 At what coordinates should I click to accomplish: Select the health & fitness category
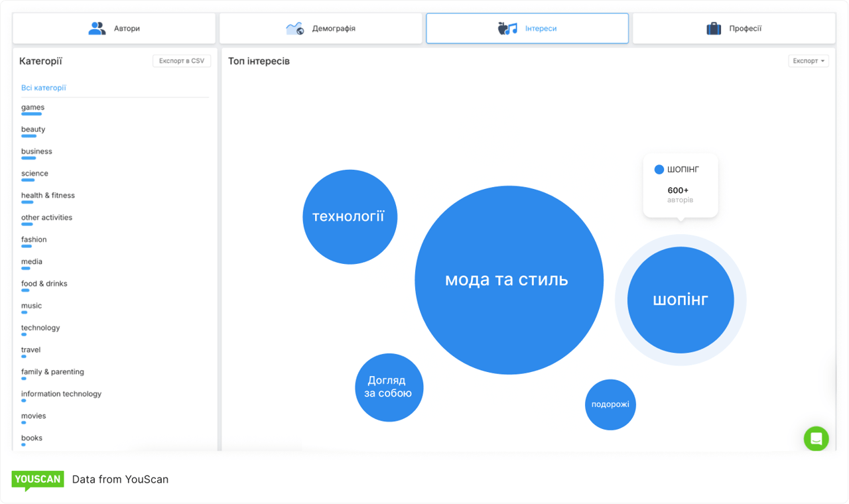48,196
